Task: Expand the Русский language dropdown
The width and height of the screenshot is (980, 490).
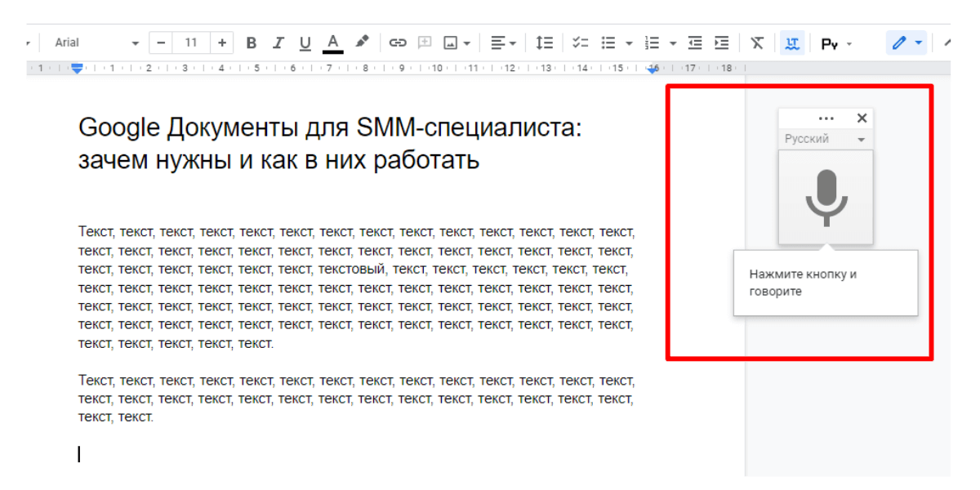Action: point(825,140)
